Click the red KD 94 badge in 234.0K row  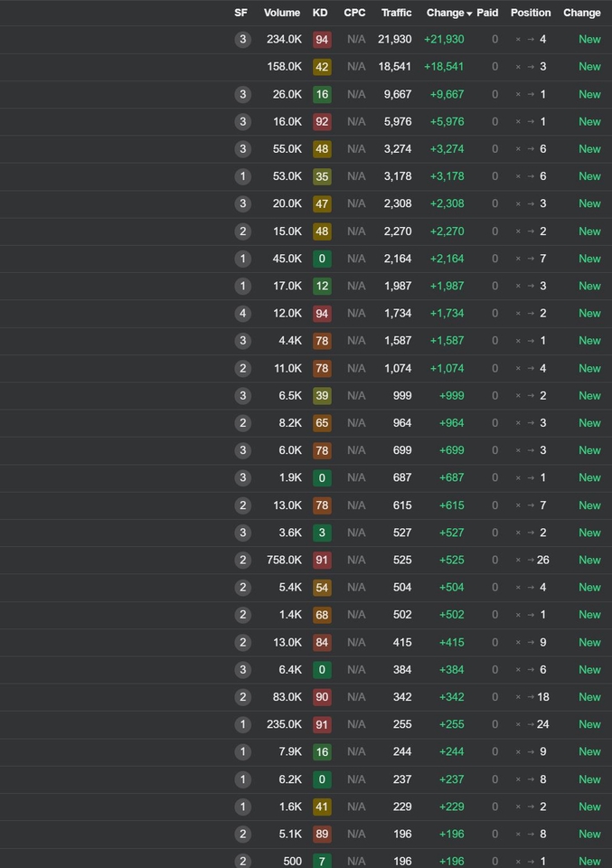[322, 39]
